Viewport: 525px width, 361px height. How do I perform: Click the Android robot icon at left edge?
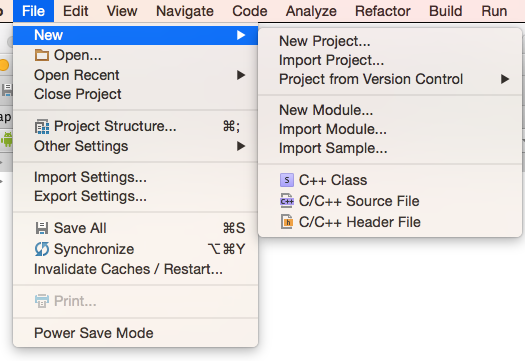(7, 139)
